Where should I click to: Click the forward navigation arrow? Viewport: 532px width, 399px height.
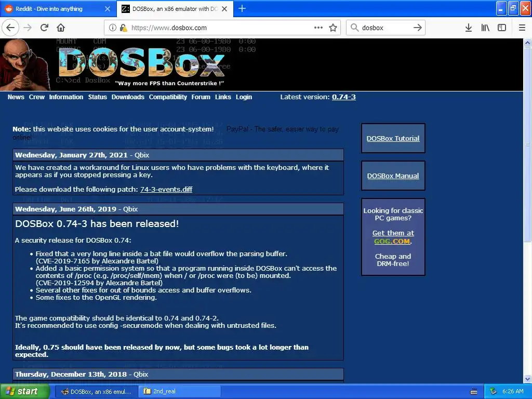28,28
